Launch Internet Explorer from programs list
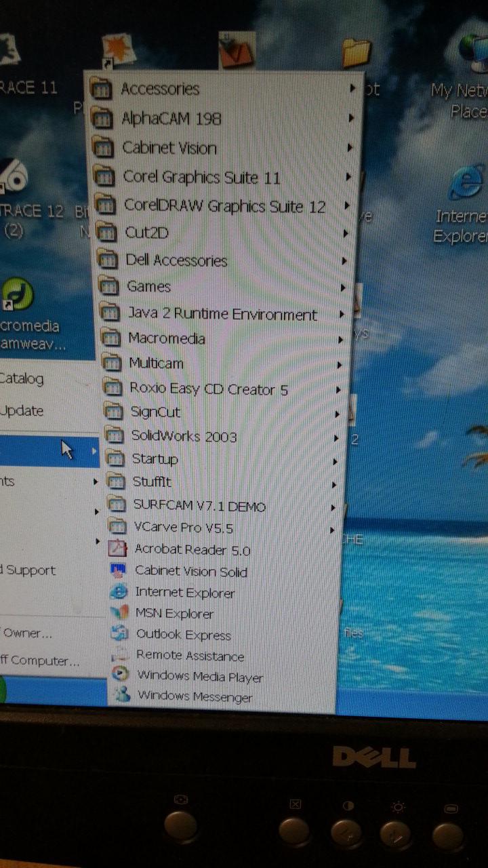The height and width of the screenshot is (868, 488). point(184,593)
